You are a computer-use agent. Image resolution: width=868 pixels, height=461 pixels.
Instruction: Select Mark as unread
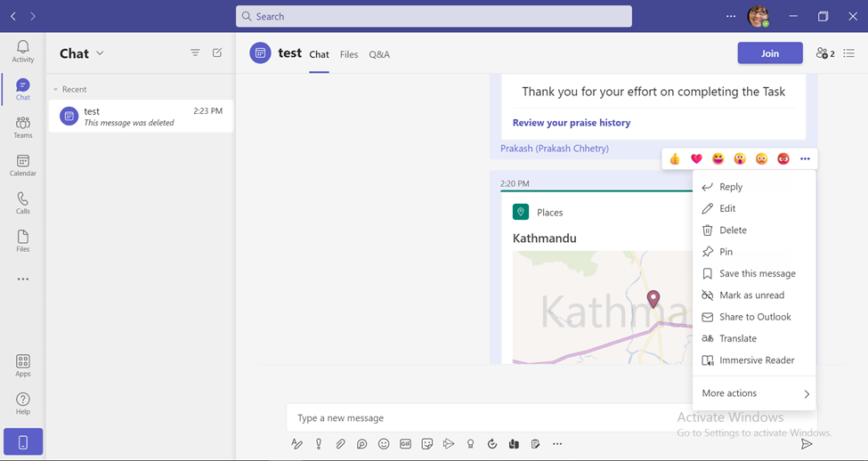[754, 295]
